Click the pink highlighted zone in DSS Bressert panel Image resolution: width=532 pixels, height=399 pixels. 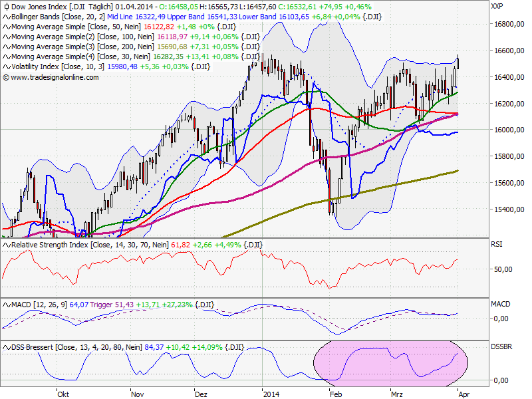pyautogui.click(x=392, y=364)
